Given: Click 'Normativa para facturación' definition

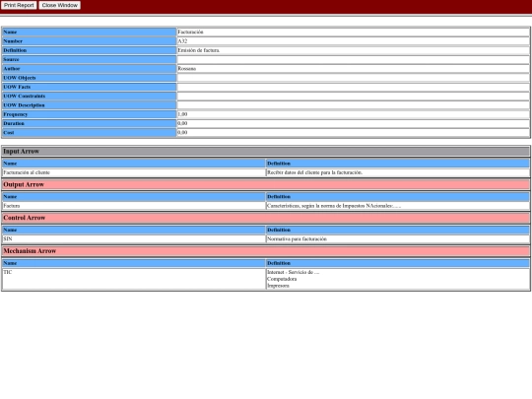Looking at the screenshot, I should click(x=297, y=238).
